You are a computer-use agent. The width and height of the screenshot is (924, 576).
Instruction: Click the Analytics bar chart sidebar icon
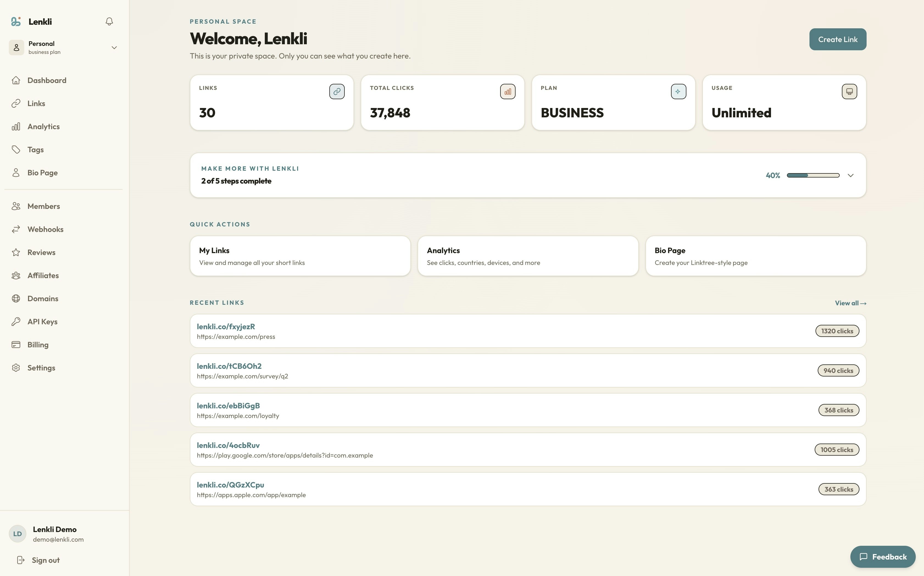click(x=16, y=126)
